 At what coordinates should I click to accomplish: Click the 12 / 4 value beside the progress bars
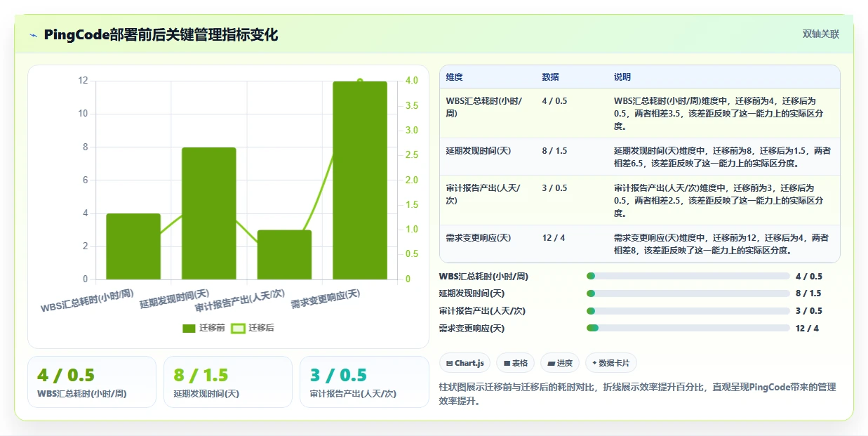click(x=807, y=329)
